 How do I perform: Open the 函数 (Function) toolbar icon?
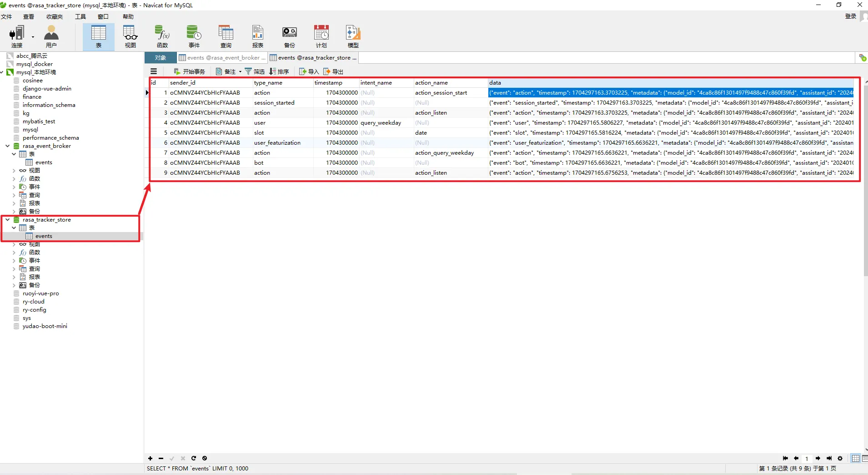click(162, 36)
